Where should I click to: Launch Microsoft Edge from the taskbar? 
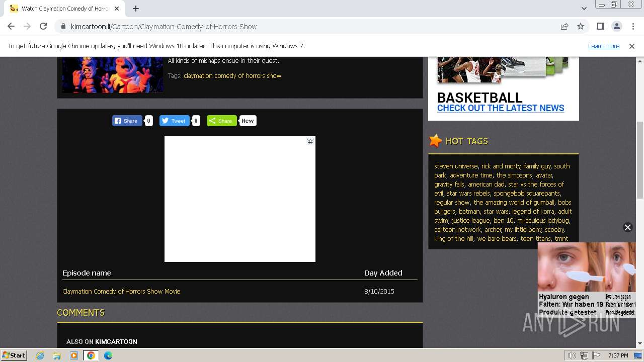tap(108, 355)
